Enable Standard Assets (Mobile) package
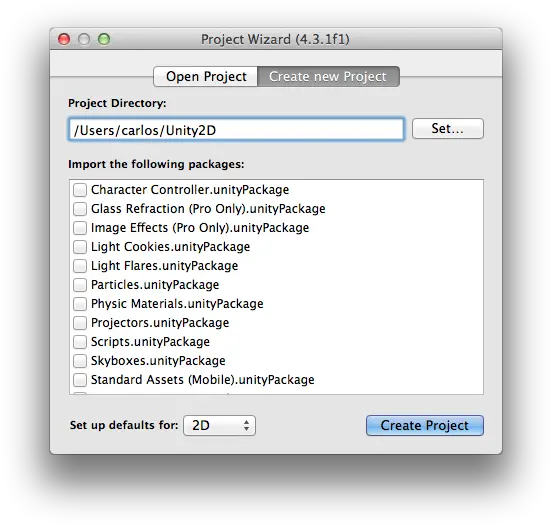This screenshot has height=525, width=551. tap(80, 380)
